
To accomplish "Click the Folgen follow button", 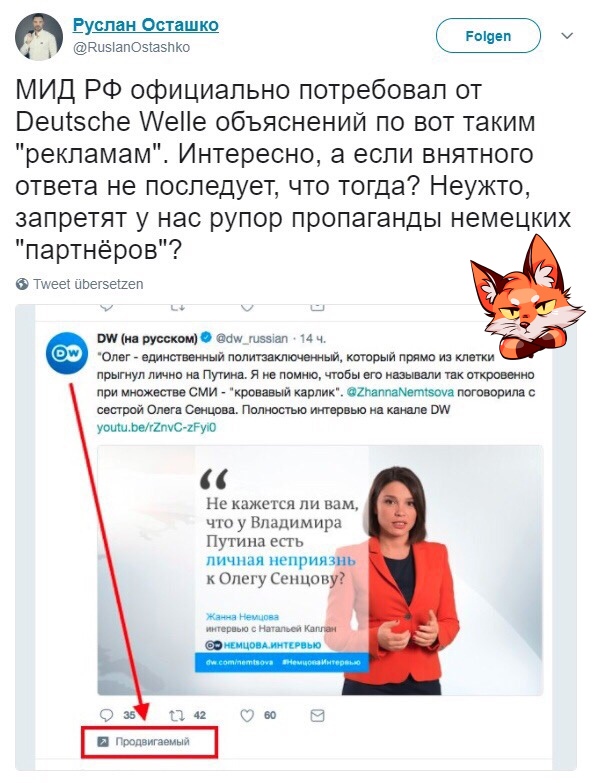I will (488, 36).
